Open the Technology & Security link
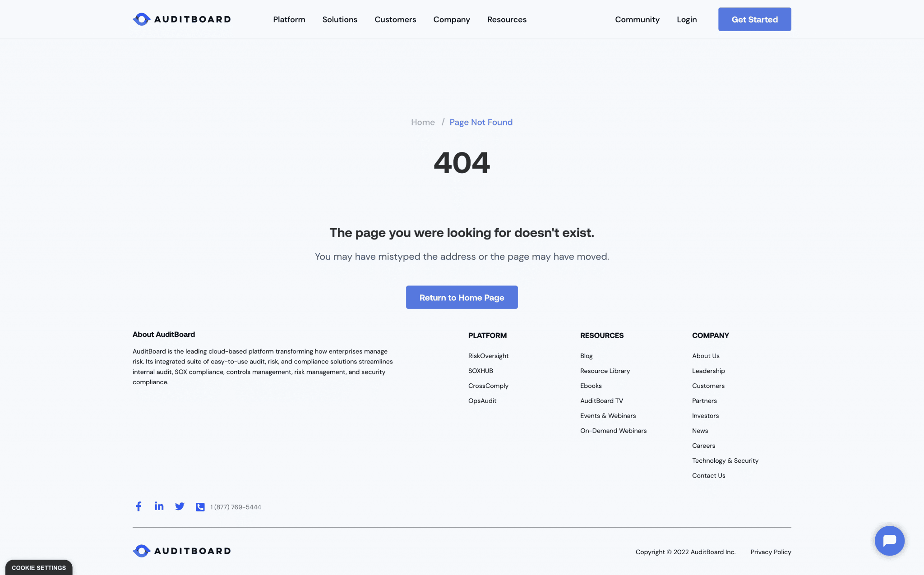924x575 pixels. pos(725,460)
